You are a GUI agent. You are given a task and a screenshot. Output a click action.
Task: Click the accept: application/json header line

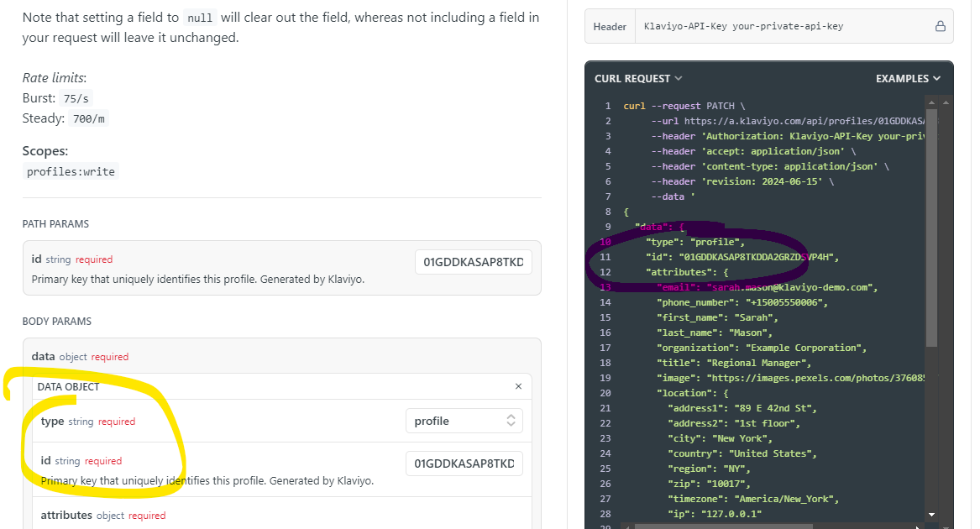(x=754, y=151)
